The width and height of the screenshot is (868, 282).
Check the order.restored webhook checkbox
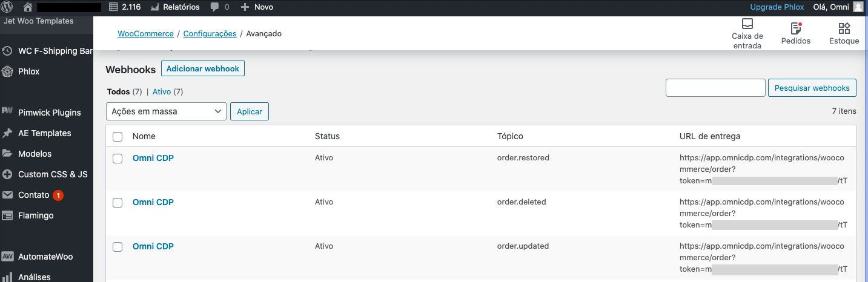pyautogui.click(x=118, y=159)
